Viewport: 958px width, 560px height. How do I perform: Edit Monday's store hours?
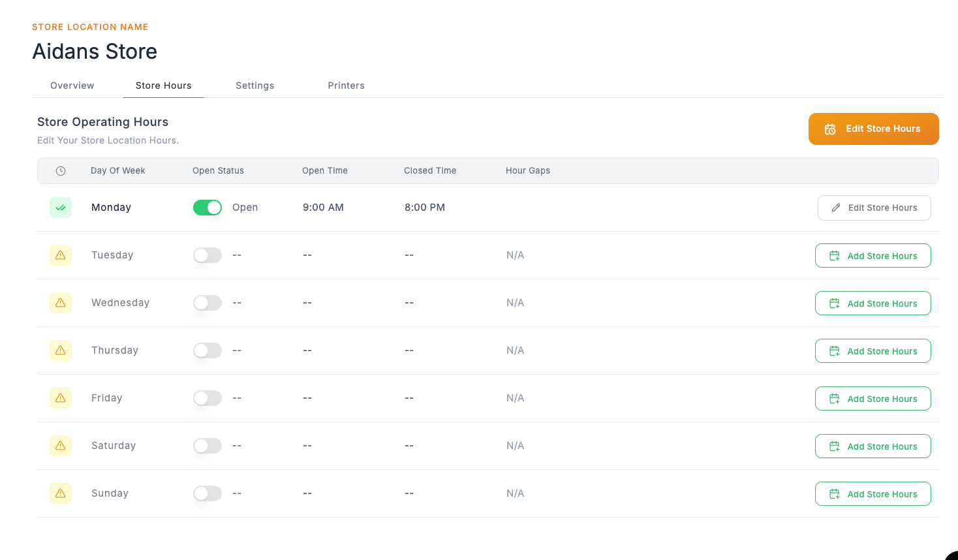[874, 207]
